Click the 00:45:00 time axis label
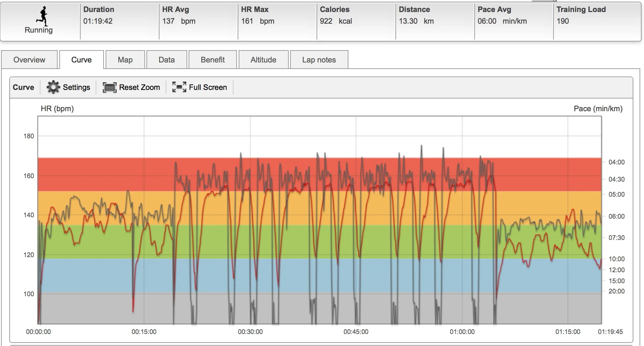 coord(356,332)
